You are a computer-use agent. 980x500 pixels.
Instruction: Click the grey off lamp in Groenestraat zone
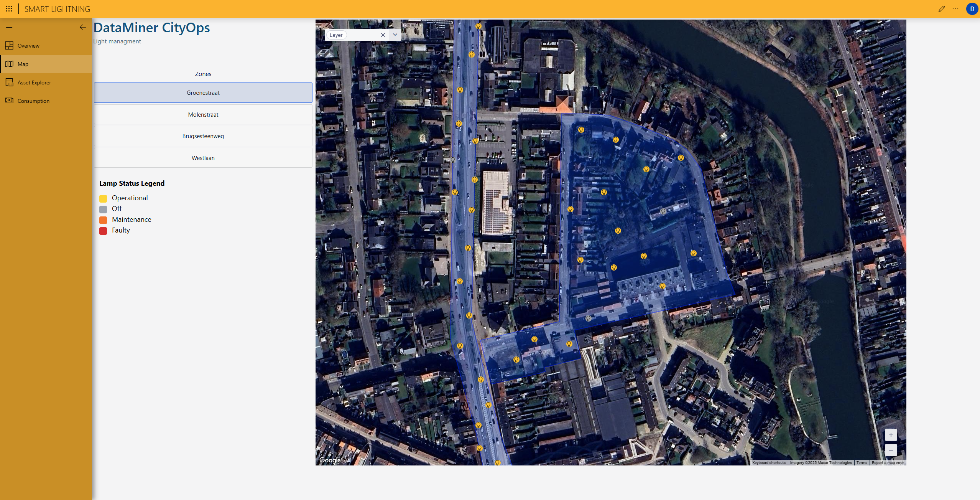click(x=663, y=211)
